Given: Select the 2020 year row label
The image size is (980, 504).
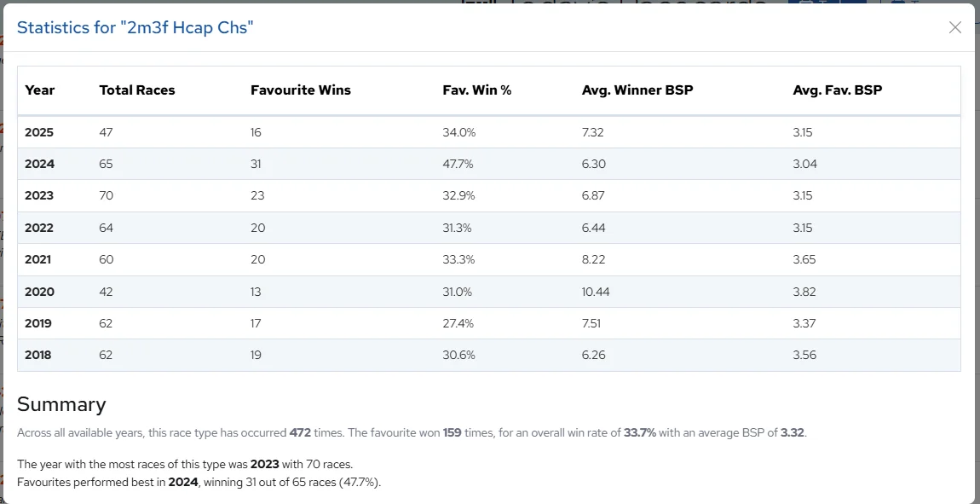Looking at the screenshot, I should pos(39,292).
